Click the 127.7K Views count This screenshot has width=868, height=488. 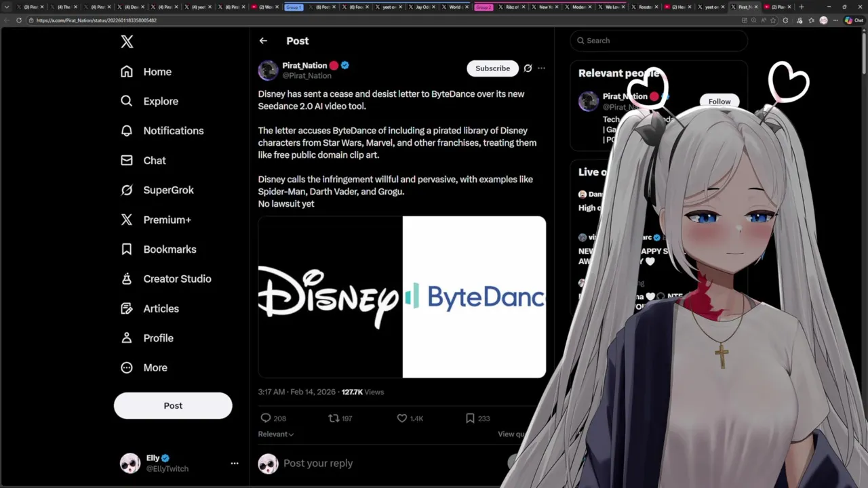pos(363,392)
